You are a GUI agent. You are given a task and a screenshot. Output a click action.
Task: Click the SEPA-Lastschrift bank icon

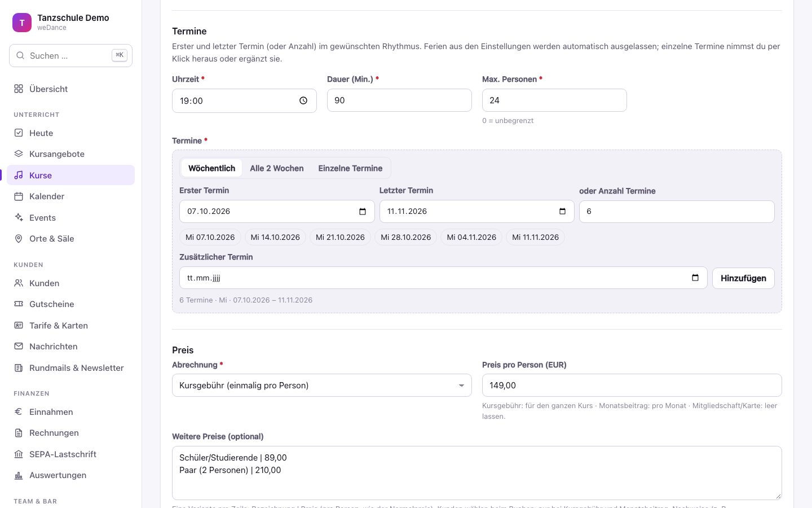tap(19, 454)
